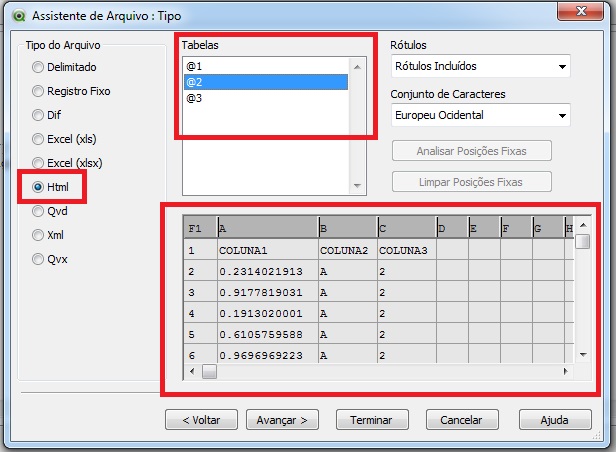The width and height of the screenshot is (616, 452).
Task: Choose the Qvd file type
Action: 38,212
